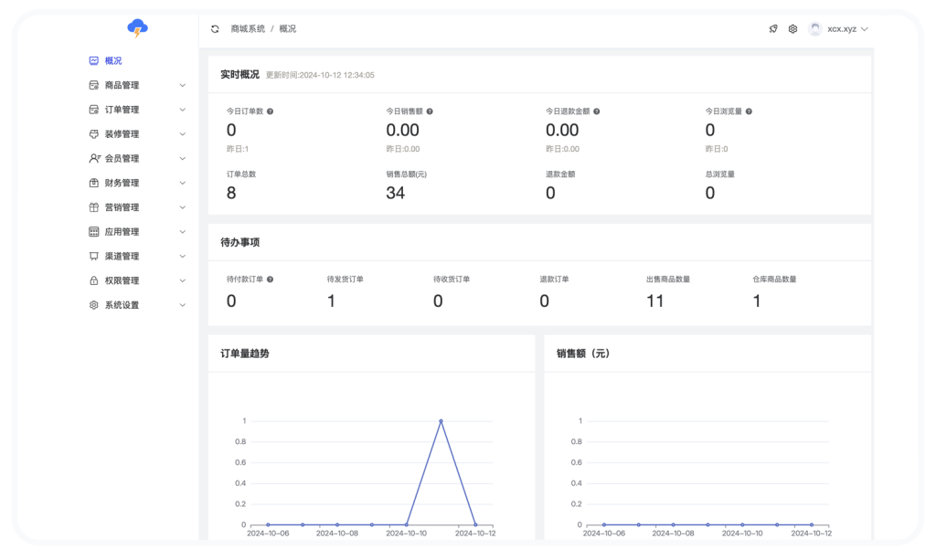The width and height of the screenshot is (936, 560).
Task: Click help icon next to 今日浏览量
Action: [x=749, y=111]
